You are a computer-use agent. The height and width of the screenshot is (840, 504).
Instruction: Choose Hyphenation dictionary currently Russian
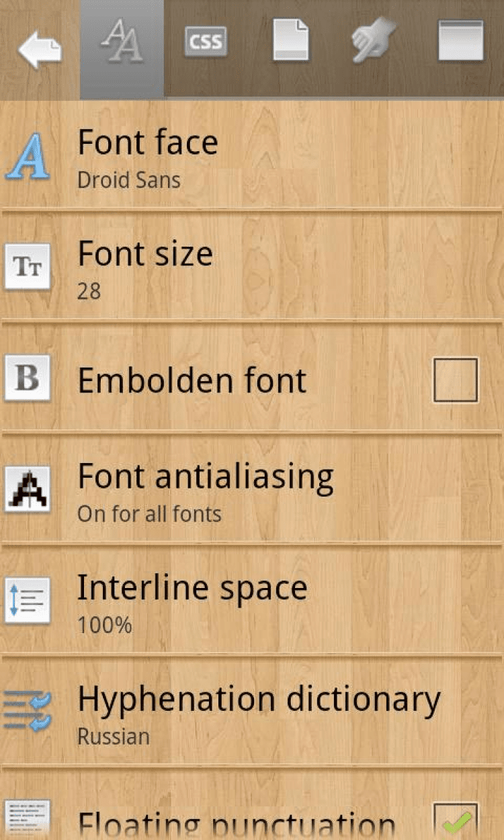tap(252, 712)
